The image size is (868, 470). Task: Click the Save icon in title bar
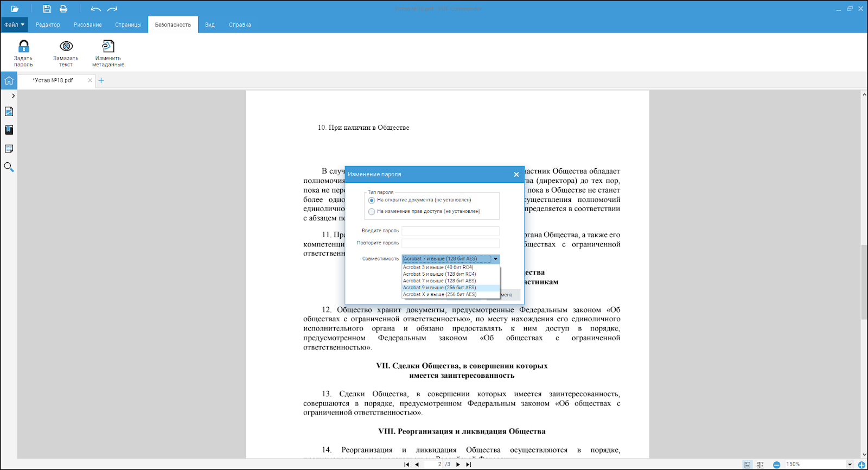click(47, 9)
